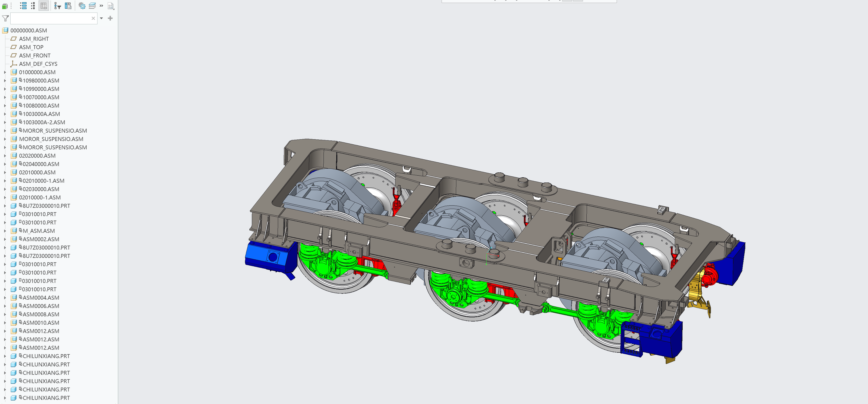Open the search options dropdown arrow
This screenshot has height=404, width=868.
[101, 18]
